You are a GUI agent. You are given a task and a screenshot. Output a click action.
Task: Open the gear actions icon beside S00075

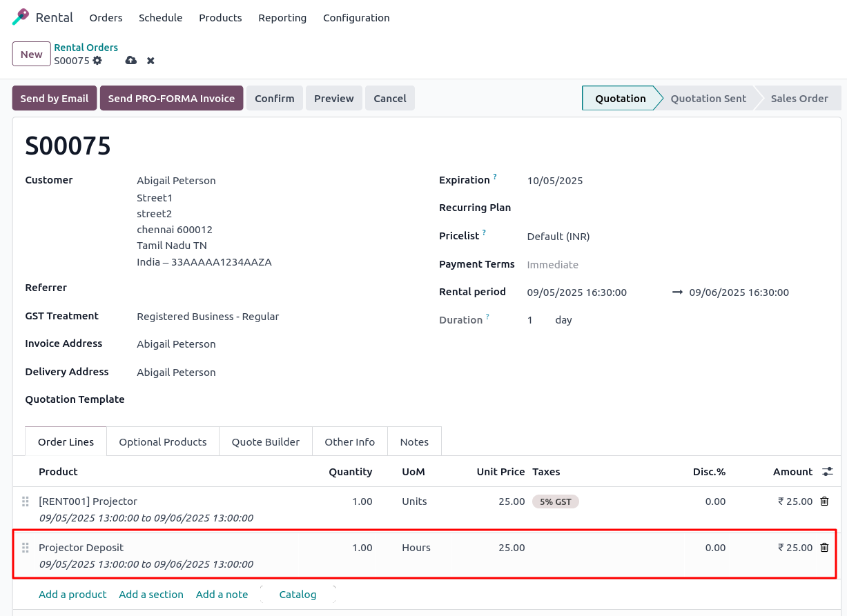click(97, 61)
